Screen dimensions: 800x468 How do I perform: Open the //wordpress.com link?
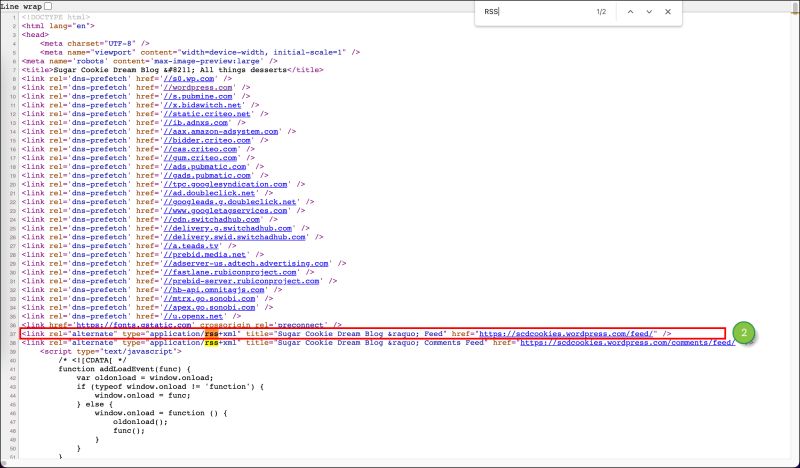pyautogui.click(x=198, y=88)
